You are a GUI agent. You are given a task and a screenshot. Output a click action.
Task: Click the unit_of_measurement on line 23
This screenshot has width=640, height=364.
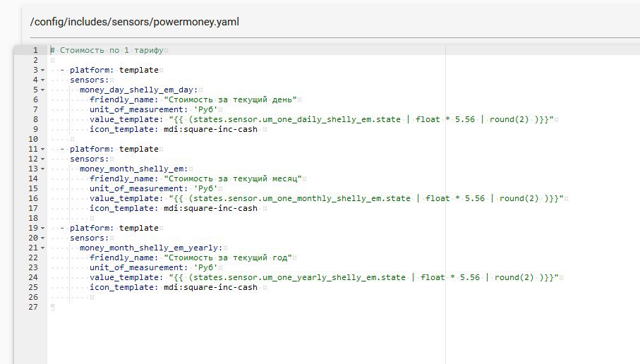(x=154, y=267)
